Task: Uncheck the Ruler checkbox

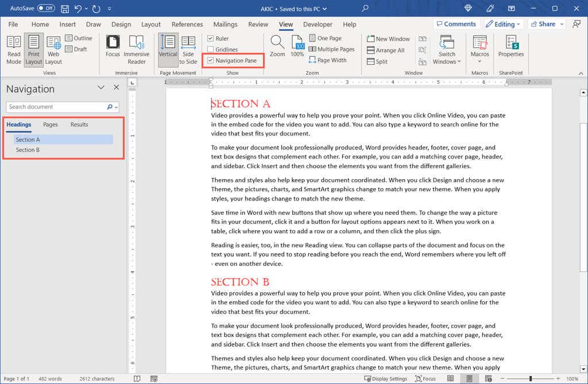Action: 211,38
